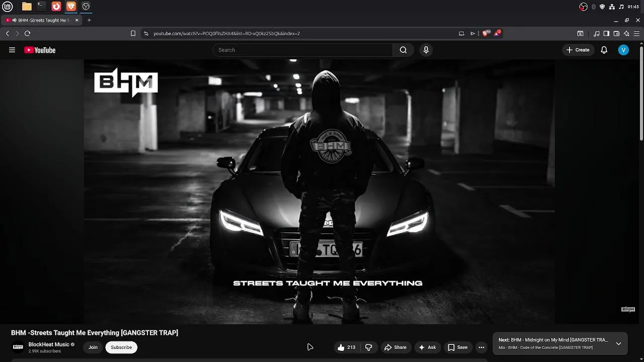Open Brave Shields panel
Viewport: 644px width, 362px height.
pos(486,33)
